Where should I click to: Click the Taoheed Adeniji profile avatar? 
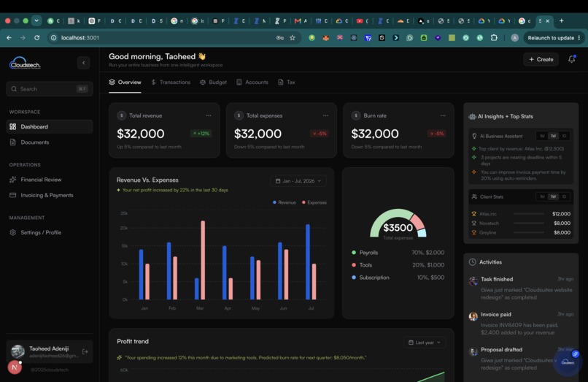pyautogui.click(x=18, y=351)
